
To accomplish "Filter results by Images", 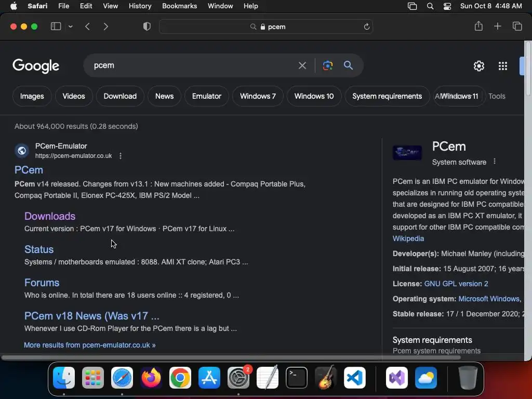I will pos(32,96).
